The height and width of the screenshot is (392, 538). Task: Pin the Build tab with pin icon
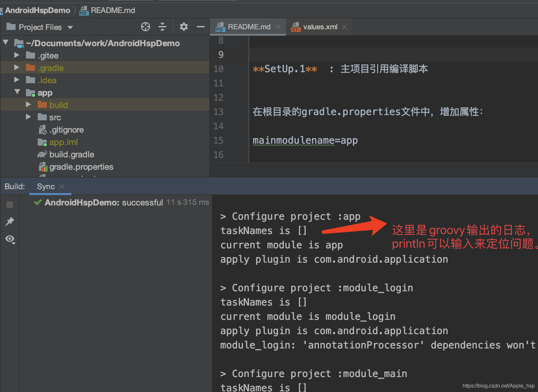coord(10,222)
